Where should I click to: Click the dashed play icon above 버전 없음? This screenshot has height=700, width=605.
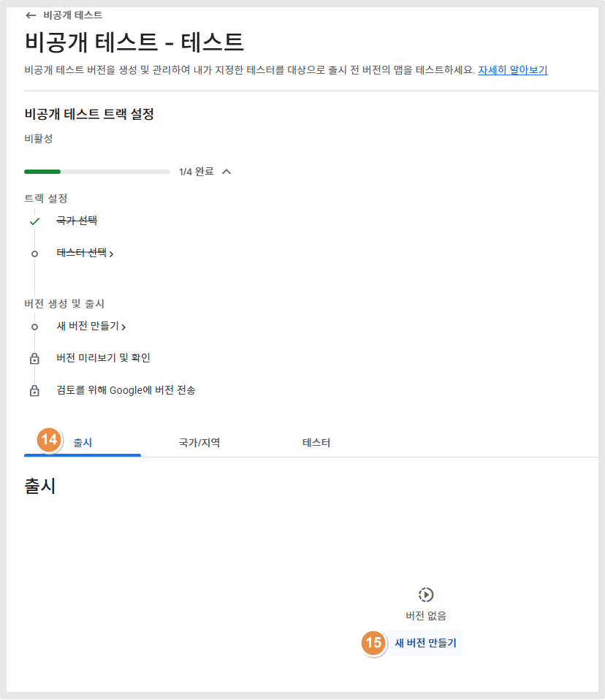[426, 595]
